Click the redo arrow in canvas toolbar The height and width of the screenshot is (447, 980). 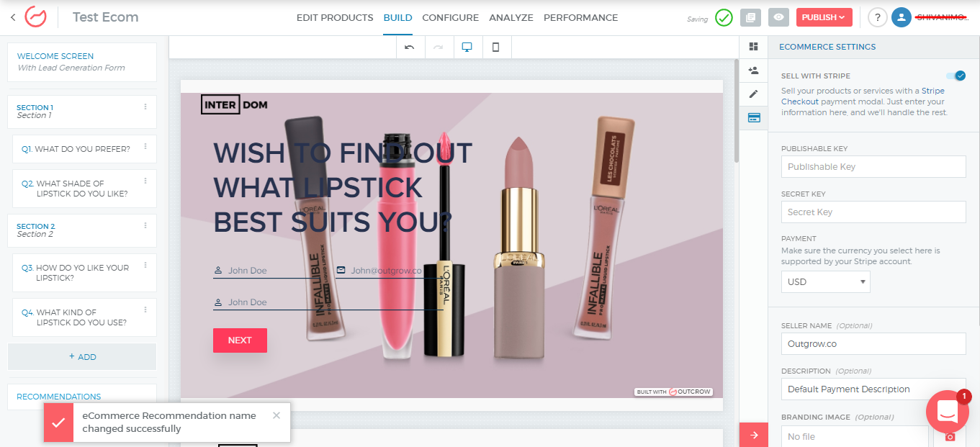click(x=439, y=47)
